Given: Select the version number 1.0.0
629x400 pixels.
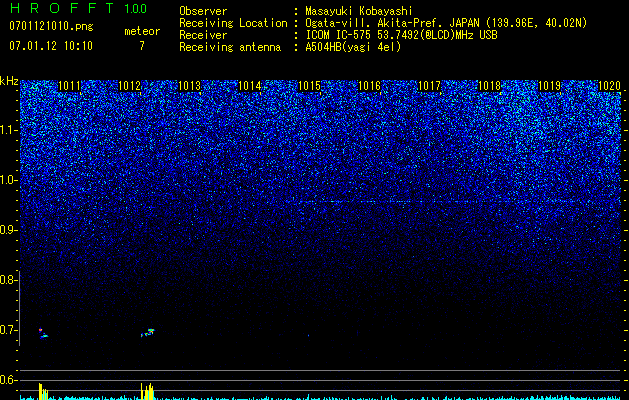Looking at the screenshot, I should pos(135,9).
